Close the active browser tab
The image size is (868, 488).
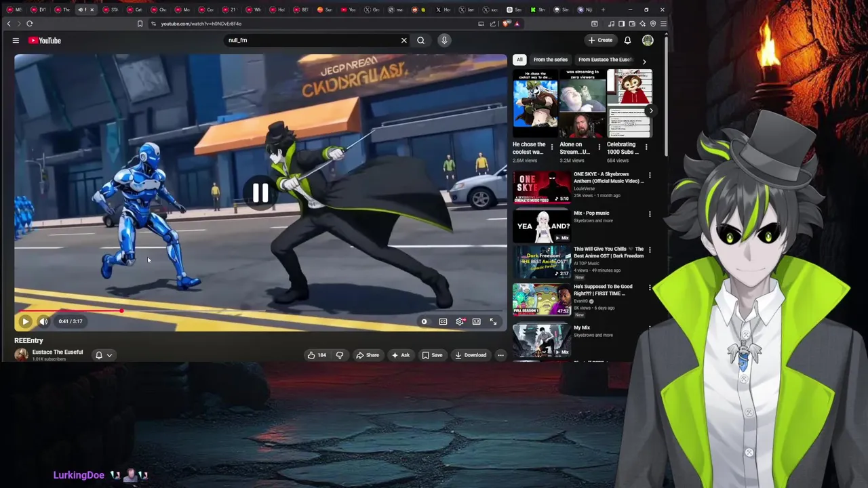tap(92, 9)
